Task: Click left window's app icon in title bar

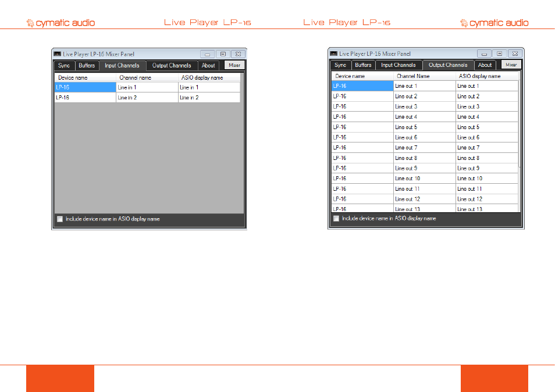Action: pos(58,54)
